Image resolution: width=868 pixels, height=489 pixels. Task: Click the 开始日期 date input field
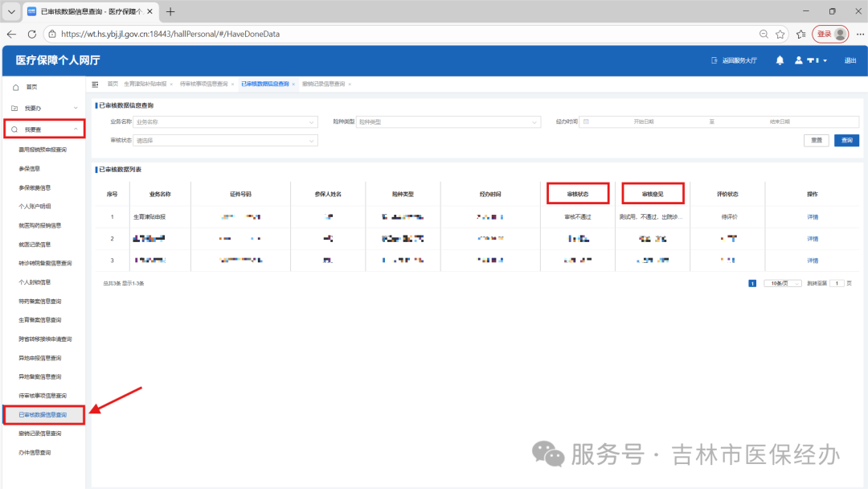(643, 122)
